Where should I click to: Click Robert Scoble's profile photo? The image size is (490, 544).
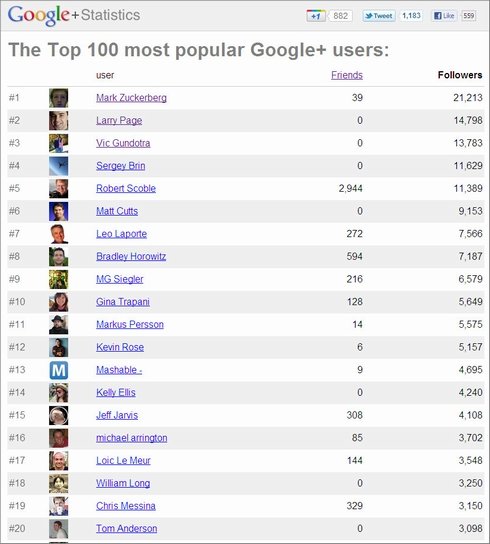(x=58, y=189)
